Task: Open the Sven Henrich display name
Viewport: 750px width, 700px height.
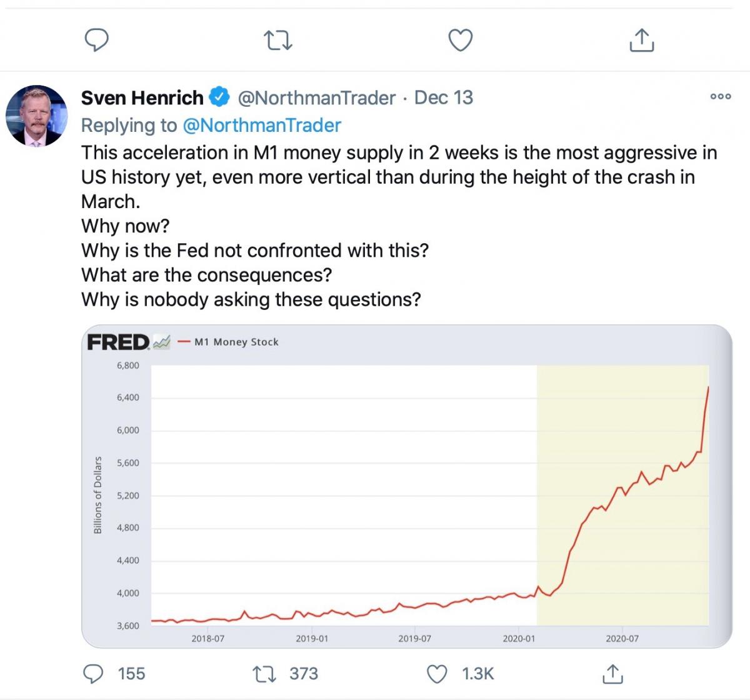Action: [x=142, y=97]
